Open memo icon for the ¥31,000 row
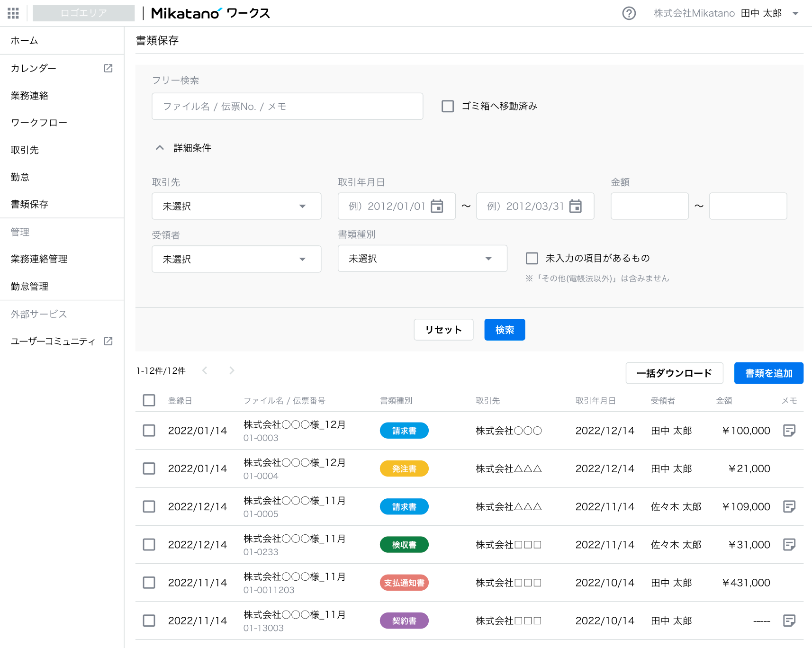The width and height of the screenshot is (812, 648). point(789,545)
